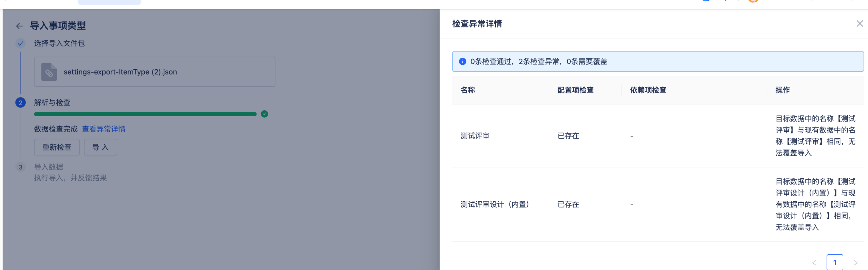The image size is (868, 270).
Task: Close the 检查异常详情 drawer
Action: pos(859,24)
